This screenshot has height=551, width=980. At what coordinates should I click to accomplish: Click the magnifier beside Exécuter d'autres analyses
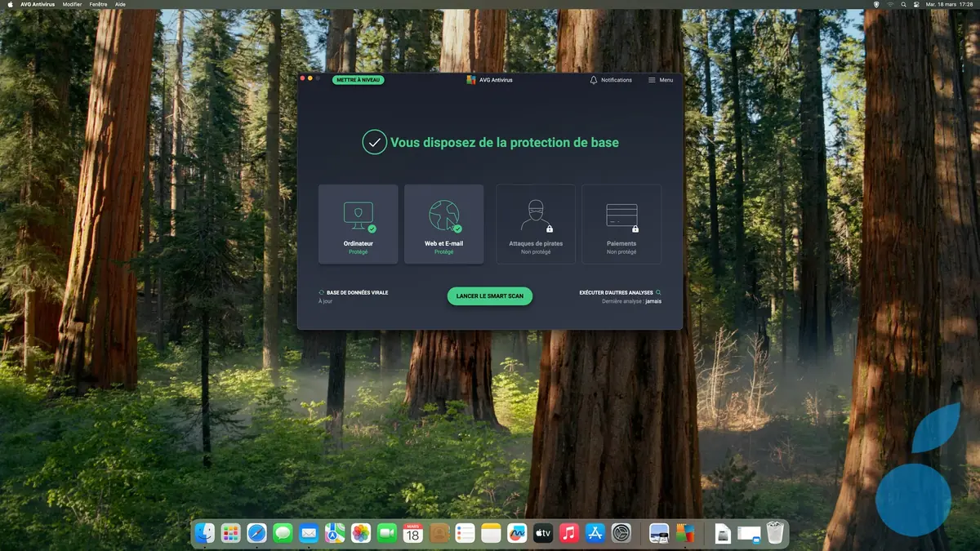[x=657, y=291]
